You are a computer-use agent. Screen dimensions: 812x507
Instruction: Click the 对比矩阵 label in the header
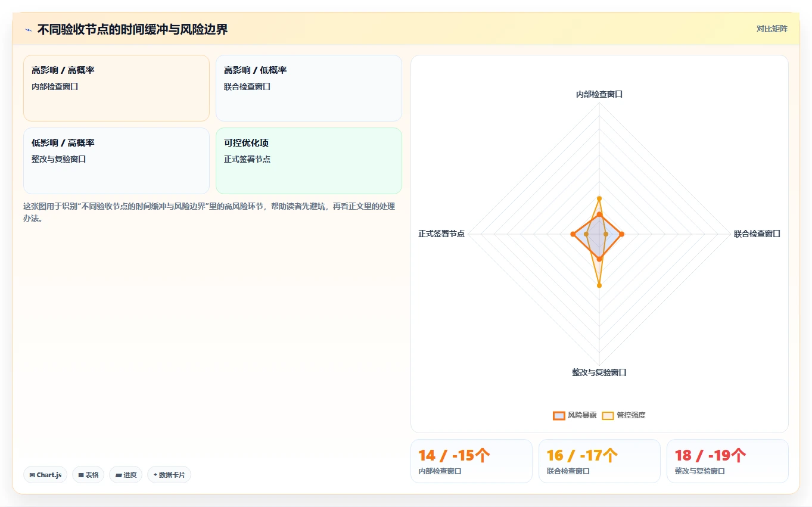tap(771, 29)
